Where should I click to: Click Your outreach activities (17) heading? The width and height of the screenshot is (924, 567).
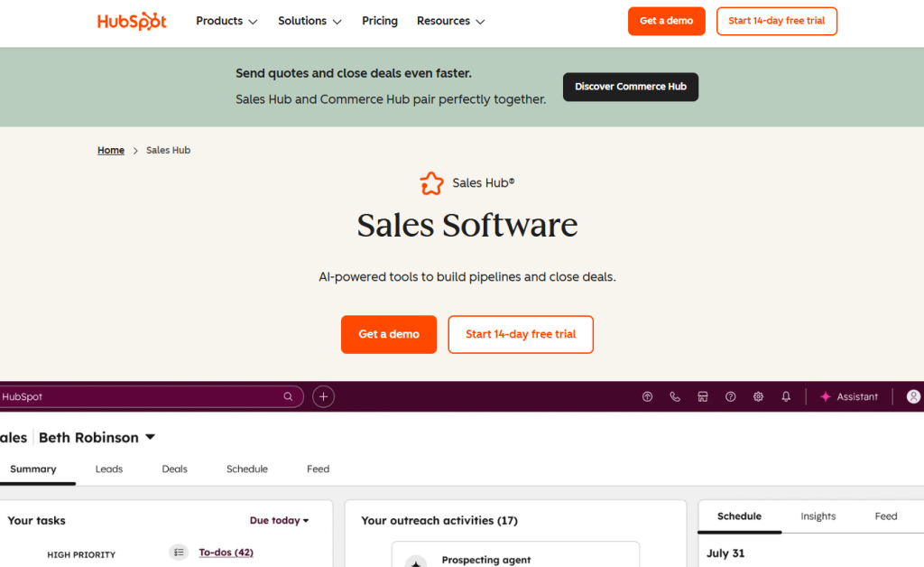[439, 520]
